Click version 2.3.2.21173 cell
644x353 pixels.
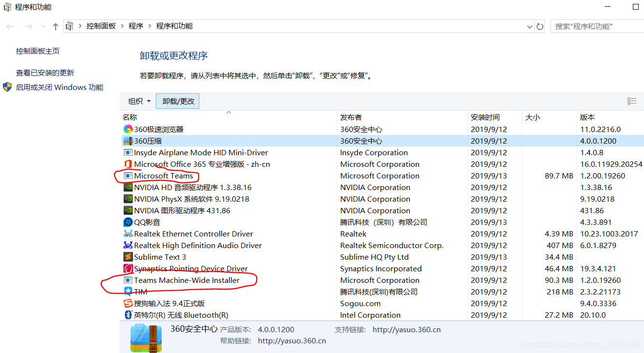600,292
